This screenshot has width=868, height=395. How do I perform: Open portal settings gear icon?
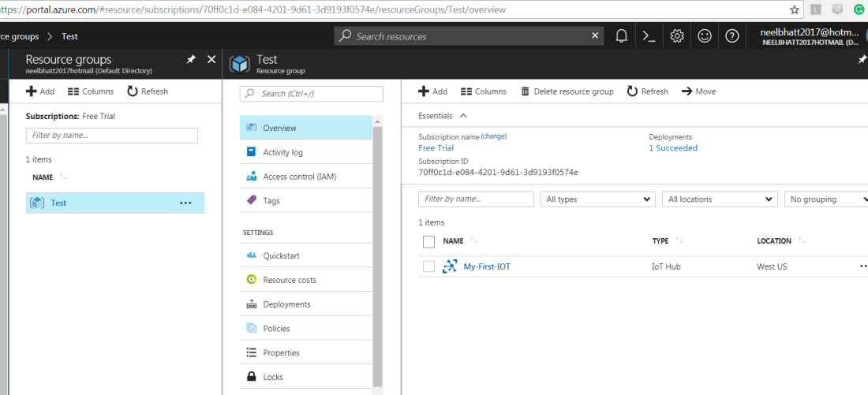point(676,36)
